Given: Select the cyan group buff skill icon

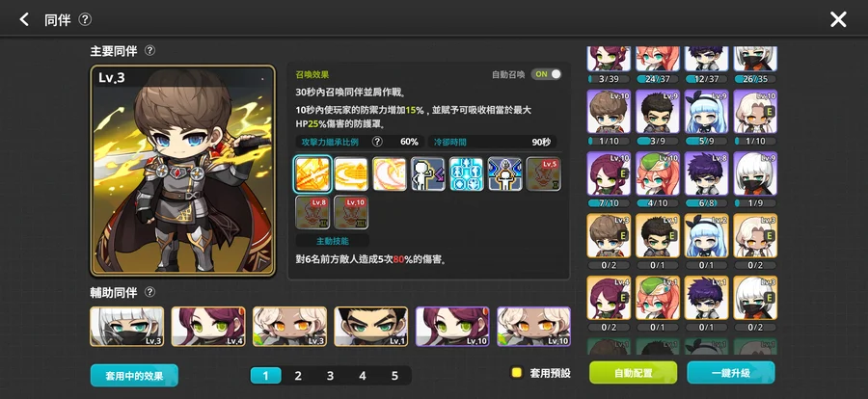Looking at the screenshot, I should [466, 173].
